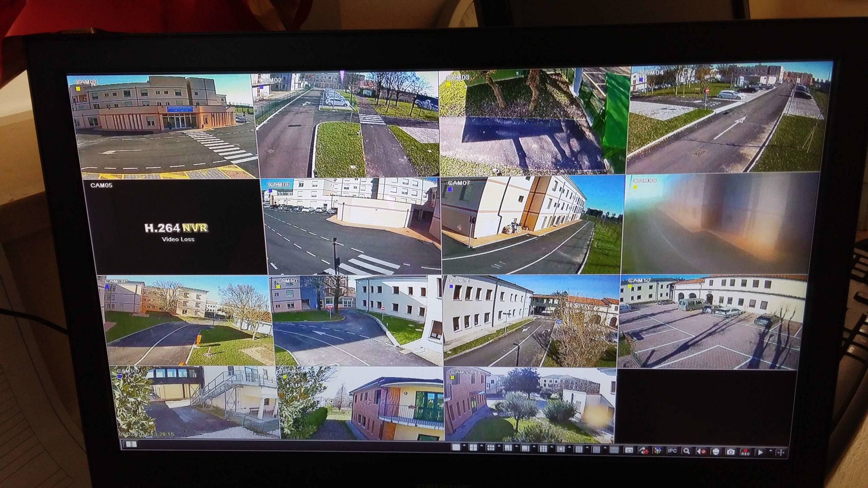Select the CAM12 parking lot feed

pyautogui.click(x=712, y=325)
